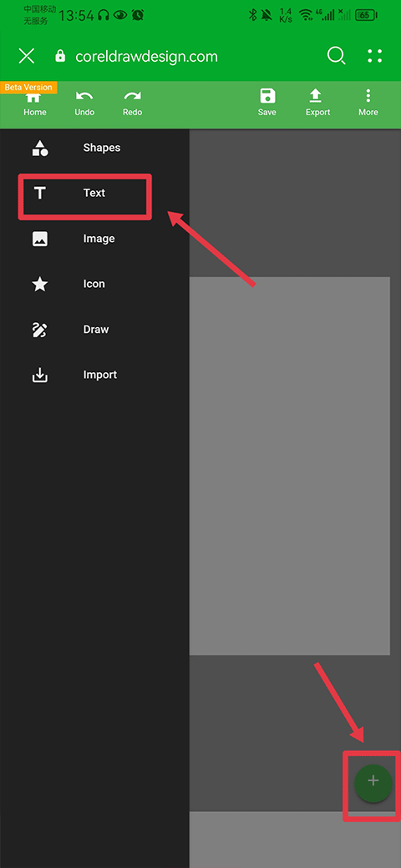
Task: Tap the Beta Version badge
Action: pyautogui.click(x=28, y=88)
